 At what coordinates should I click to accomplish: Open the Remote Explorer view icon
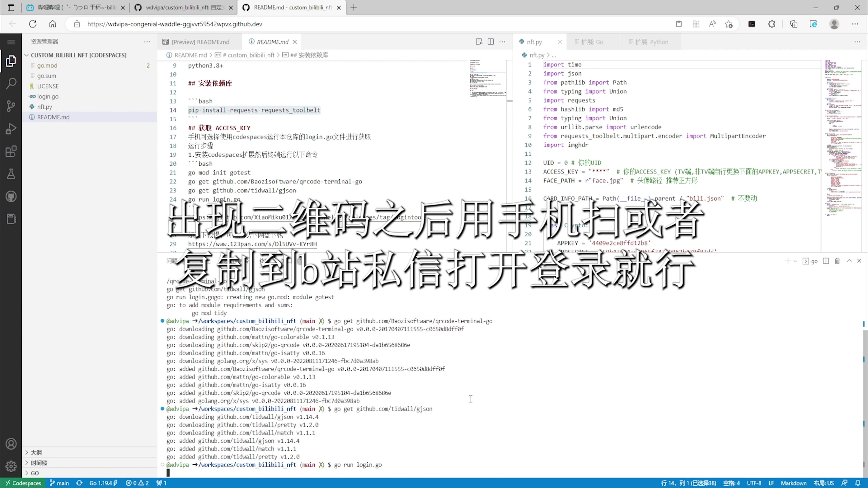coord(11,219)
